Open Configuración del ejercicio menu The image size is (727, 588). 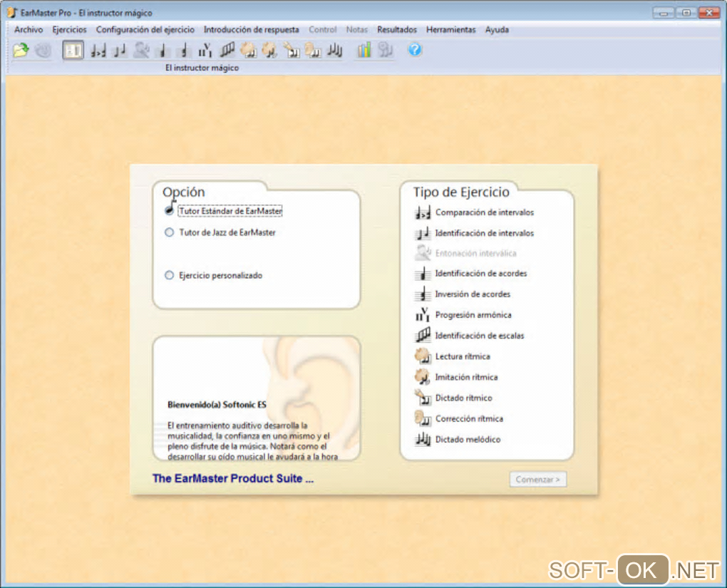tap(145, 30)
